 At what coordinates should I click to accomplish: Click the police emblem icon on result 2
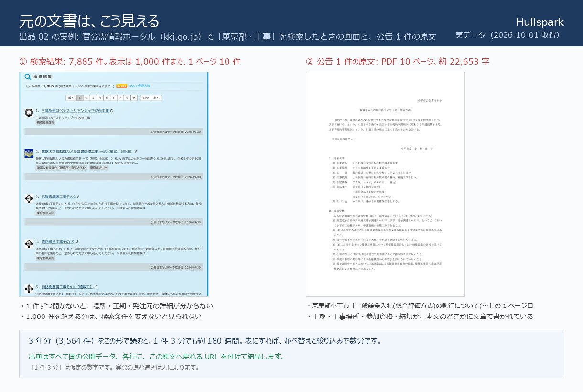click(29, 153)
